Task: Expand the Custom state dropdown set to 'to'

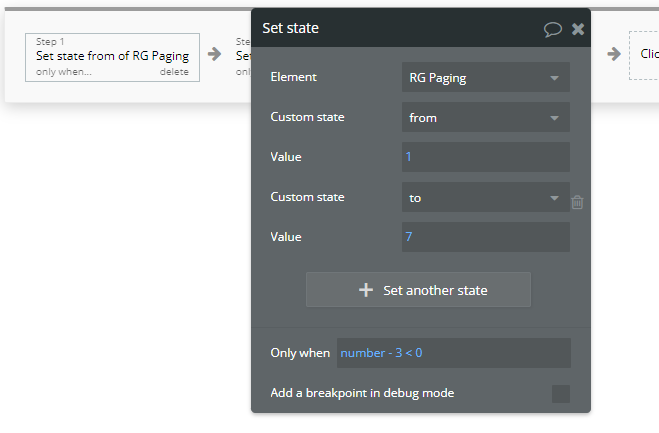Action: pyautogui.click(x=485, y=197)
